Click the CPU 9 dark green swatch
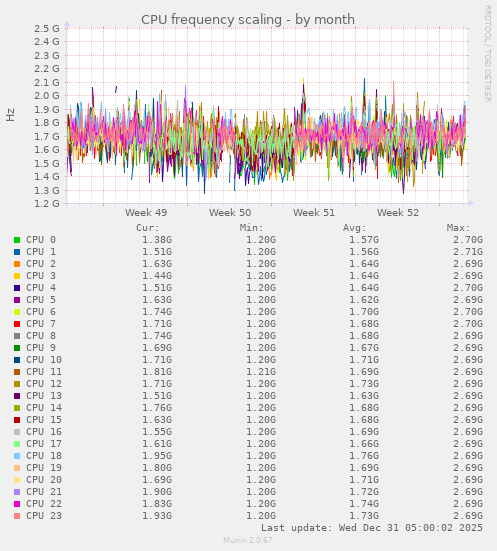This screenshot has height=551, width=497. 17,348
